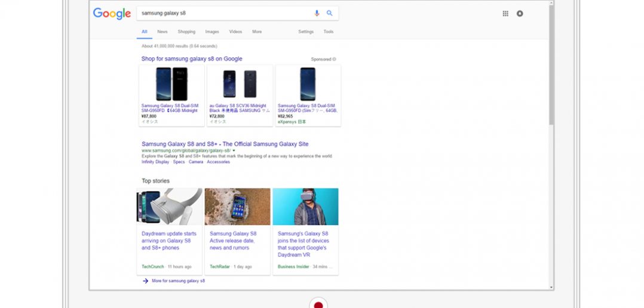Open Samsung Galaxy S8 Dual-SIM 64GB Midnight listing

[x=170, y=108]
